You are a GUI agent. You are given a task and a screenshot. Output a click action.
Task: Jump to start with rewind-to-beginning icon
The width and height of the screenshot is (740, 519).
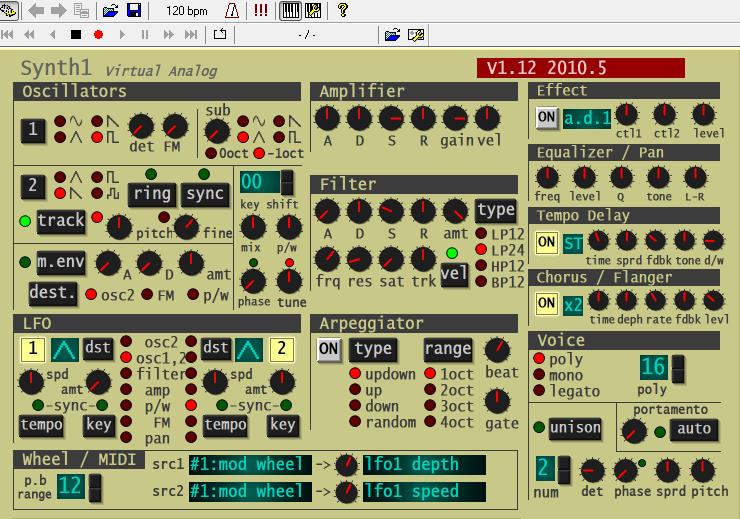pos(7,34)
